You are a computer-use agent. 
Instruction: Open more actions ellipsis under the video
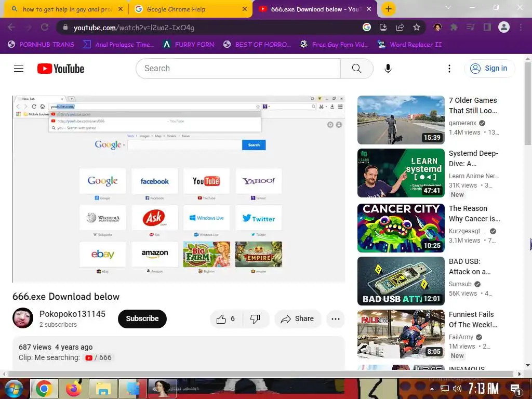pos(335,319)
